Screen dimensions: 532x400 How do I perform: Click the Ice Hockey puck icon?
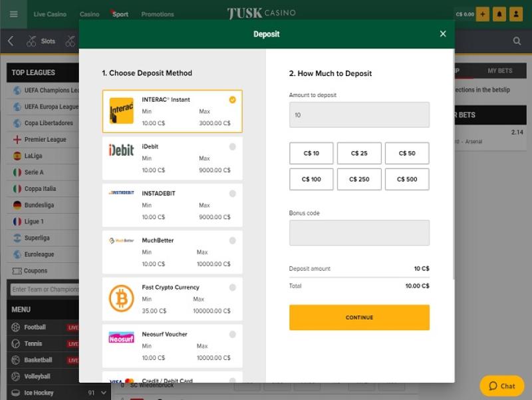pyautogui.click(x=15, y=393)
